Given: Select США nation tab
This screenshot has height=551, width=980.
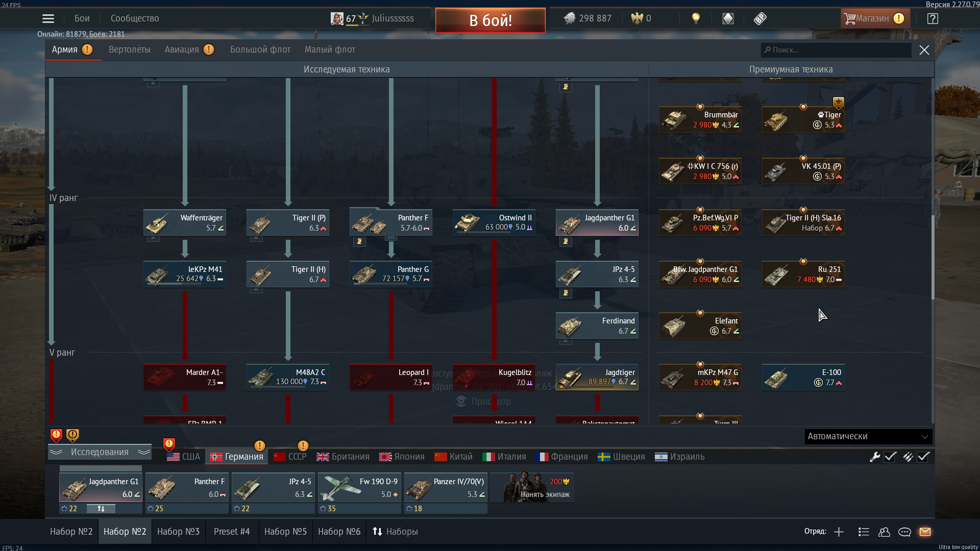Looking at the screenshot, I should pos(184,457).
